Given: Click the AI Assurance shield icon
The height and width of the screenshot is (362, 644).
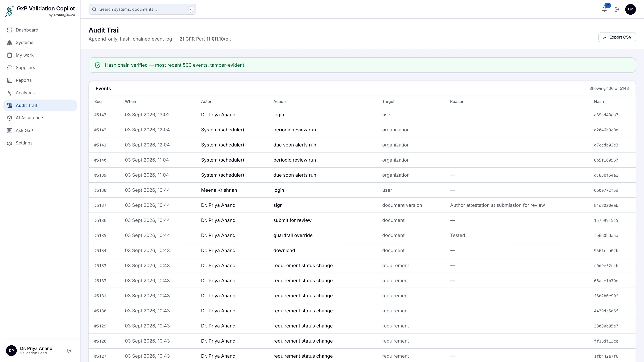Looking at the screenshot, I should [10, 118].
